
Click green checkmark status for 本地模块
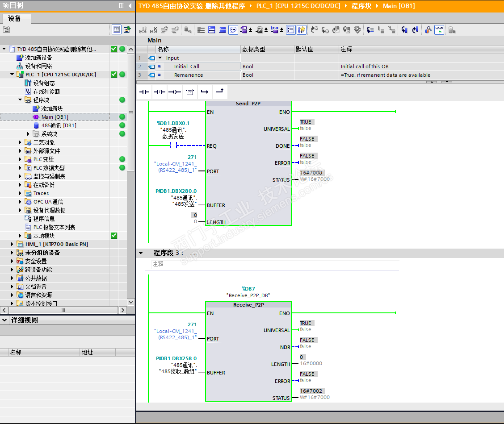coord(114,236)
